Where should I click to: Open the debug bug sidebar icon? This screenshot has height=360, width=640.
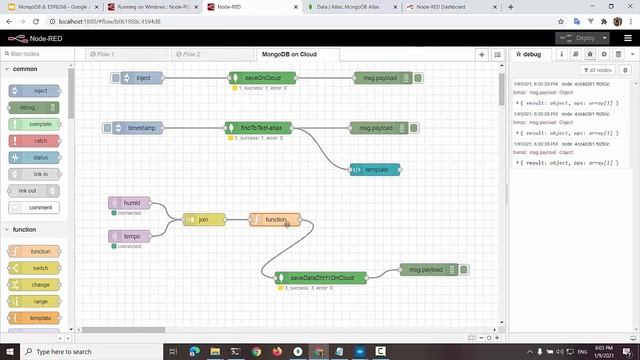pyautogui.click(x=590, y=54)
